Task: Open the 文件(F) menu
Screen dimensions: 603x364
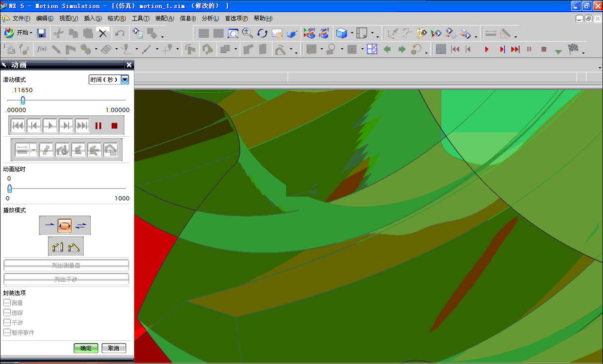Action: pos(21,18)
